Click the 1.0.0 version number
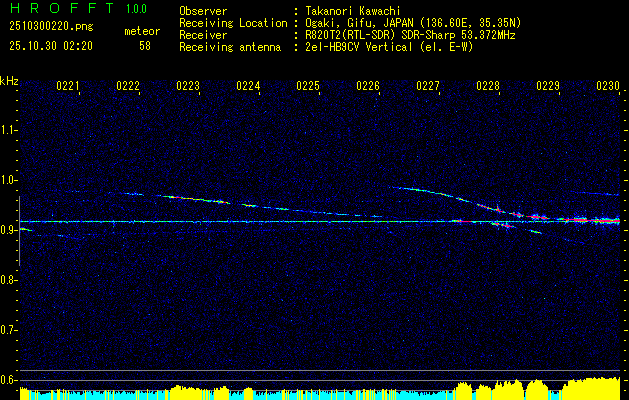 136,9
